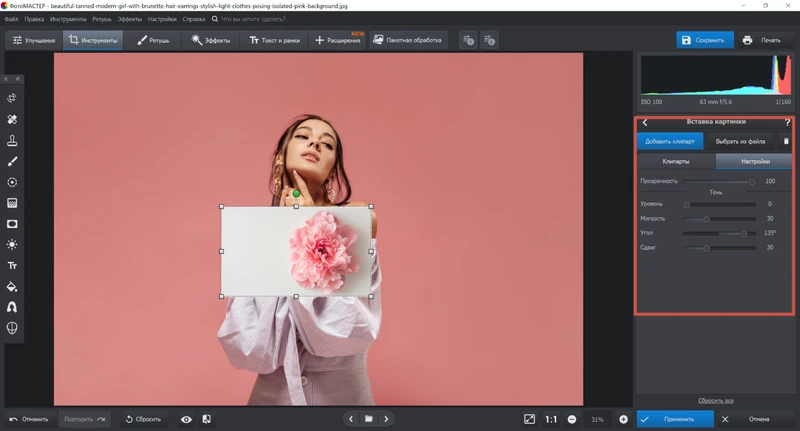Click the second preset list icon in toolbar
The image size is (800, 431).
pos(489,40)
